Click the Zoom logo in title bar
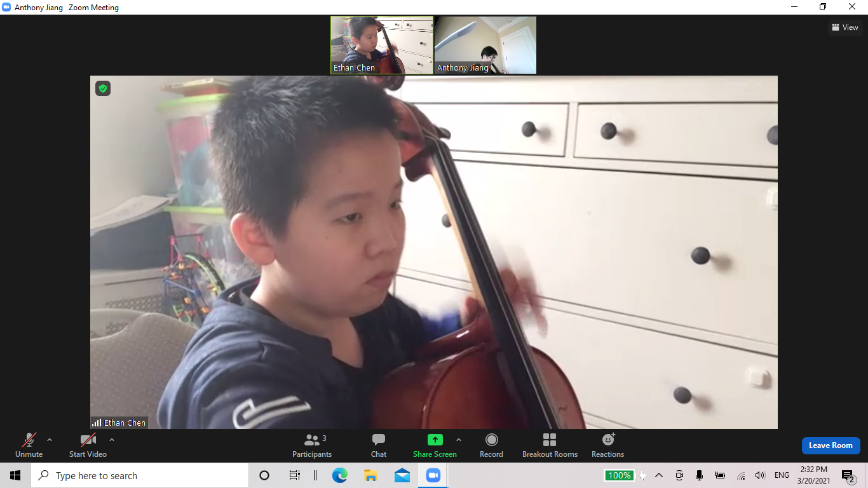Image resolution: width=868 pixels, height=488 pixels. 7,8
